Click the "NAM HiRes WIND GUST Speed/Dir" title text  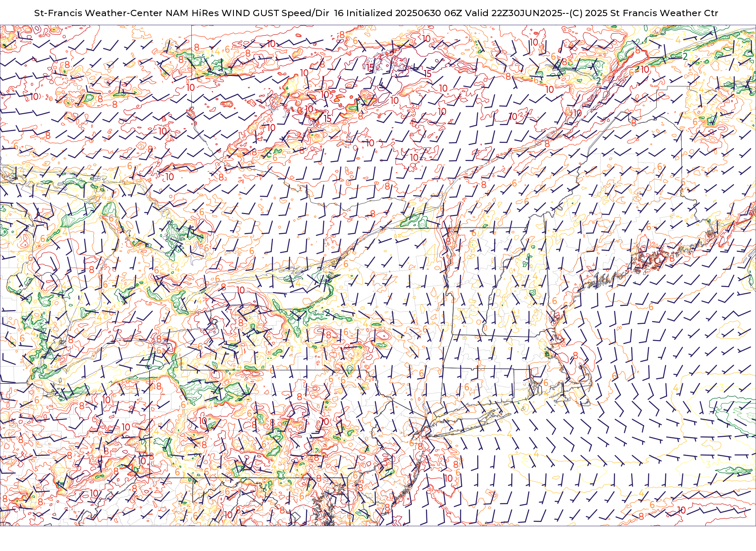[x=247, y=13]
